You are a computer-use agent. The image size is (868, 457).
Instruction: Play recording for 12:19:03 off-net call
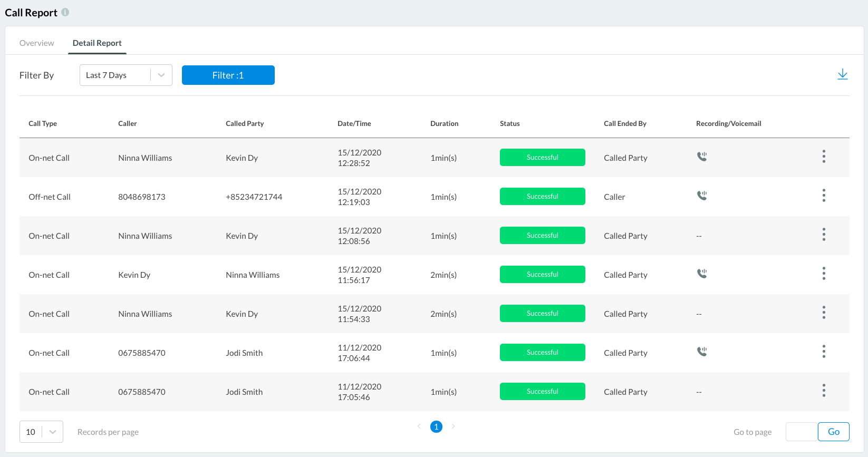[702, 196]
